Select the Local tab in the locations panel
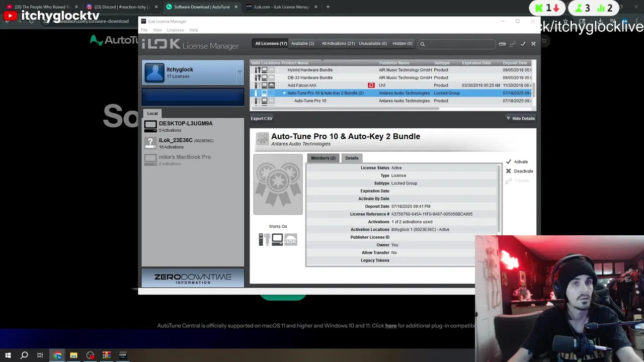The height and width of the screenshot is (362, 644). [152, 114]
